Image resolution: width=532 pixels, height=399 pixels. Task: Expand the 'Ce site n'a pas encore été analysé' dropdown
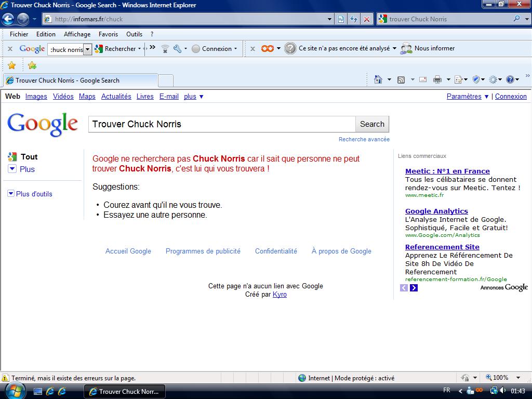click(x=395, y=48)
